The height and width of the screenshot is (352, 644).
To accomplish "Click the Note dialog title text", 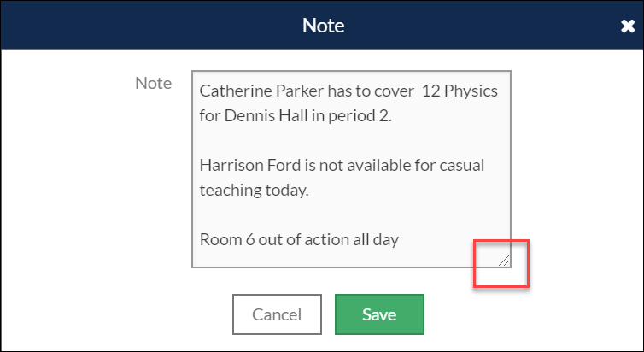I will click(x=322, y=26).
